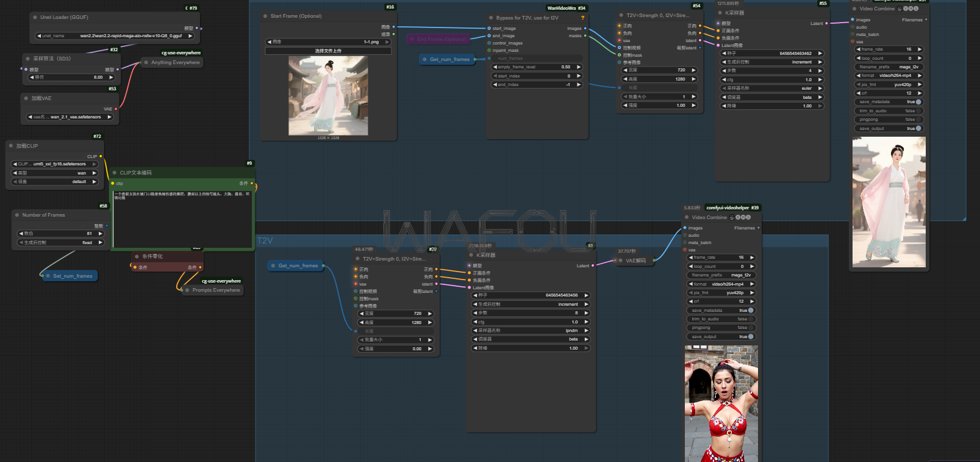Open 调度器 beta dropdown in lower K采样器
This screenshot has height=462, width=980.
[531, 339]
